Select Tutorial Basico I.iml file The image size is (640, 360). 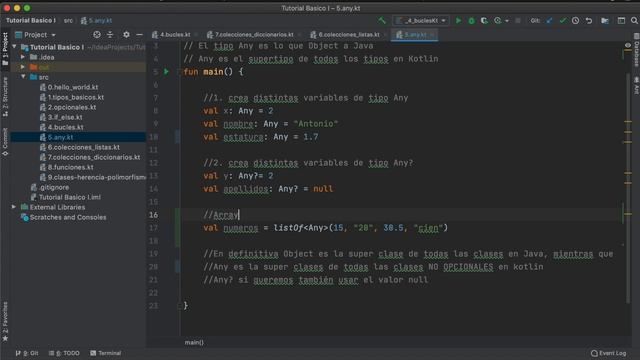tap(69, 197)
